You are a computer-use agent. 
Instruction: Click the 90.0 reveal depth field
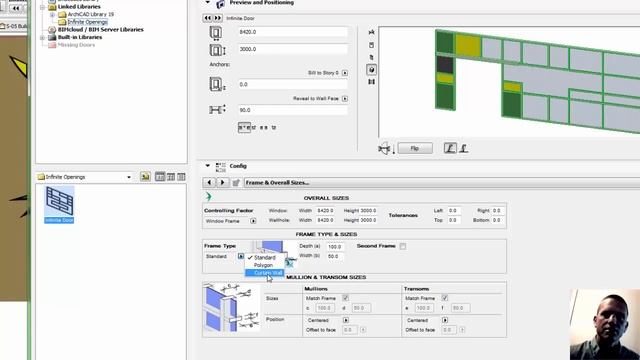pyautogui.click(x=293, y=110)
